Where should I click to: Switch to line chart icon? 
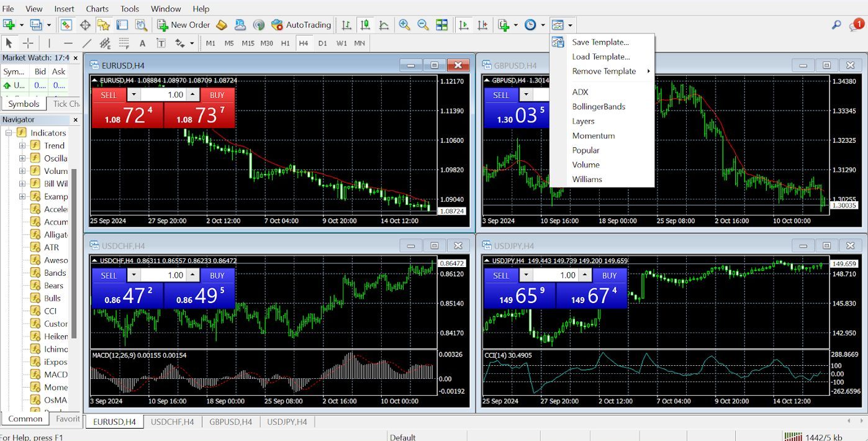click(x=384, y=25)
